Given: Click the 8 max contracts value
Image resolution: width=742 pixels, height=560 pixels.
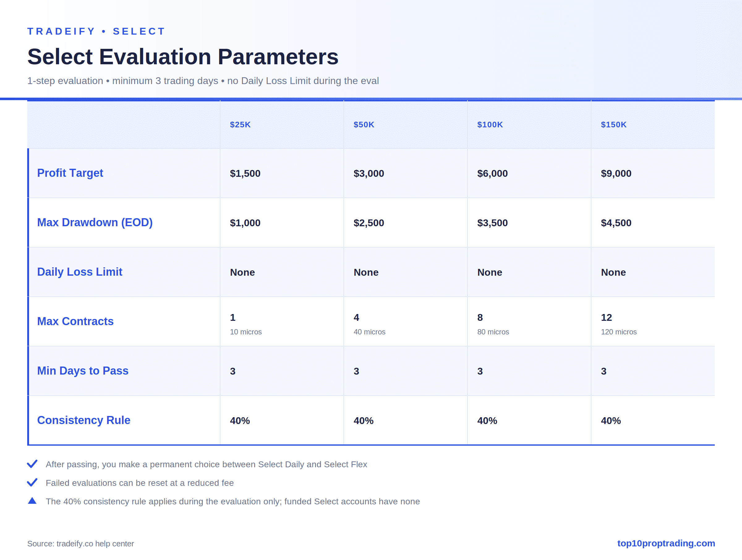Looking at the screenshot, I should tap(480, 318).
